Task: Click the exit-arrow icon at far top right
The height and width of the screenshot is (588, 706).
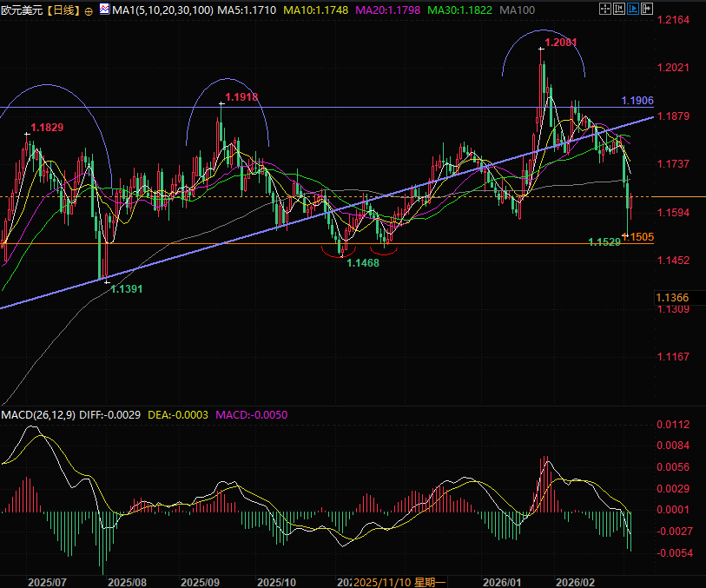Action: pyautogui.click(x=648, y=10)
